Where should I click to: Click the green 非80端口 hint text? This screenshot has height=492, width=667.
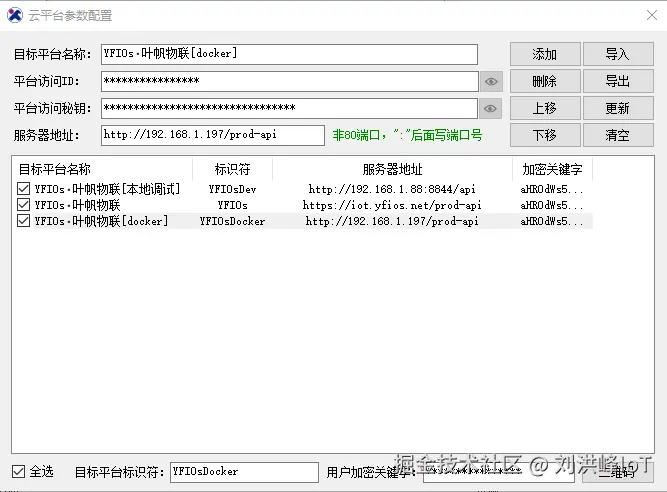pos(408,135)
